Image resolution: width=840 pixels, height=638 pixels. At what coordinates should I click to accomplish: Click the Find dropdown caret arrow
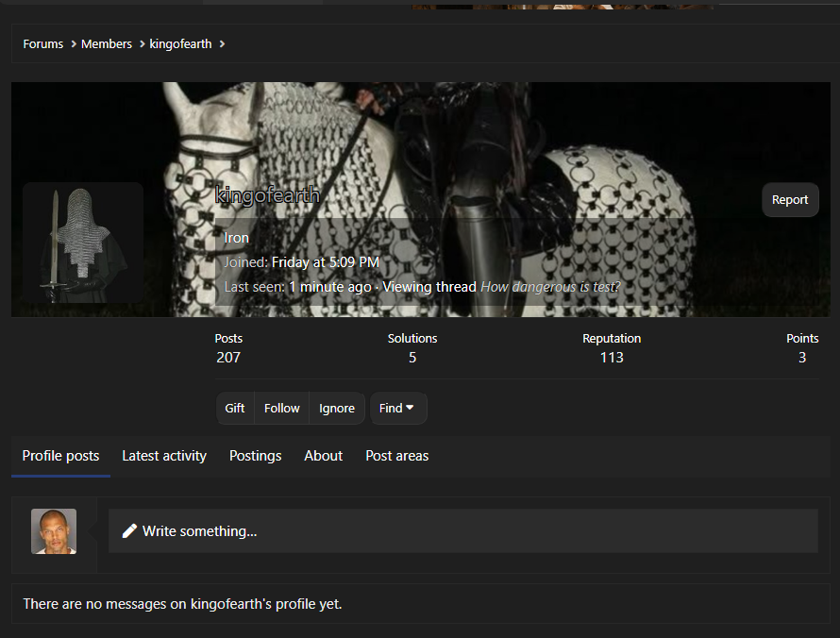410,408
